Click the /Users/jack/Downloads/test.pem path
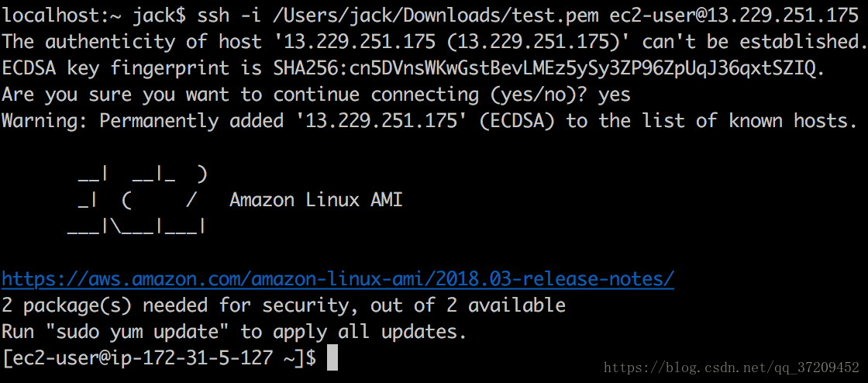Image resolution: width=868 pixels, height=383 pixels. click(436, 16)
